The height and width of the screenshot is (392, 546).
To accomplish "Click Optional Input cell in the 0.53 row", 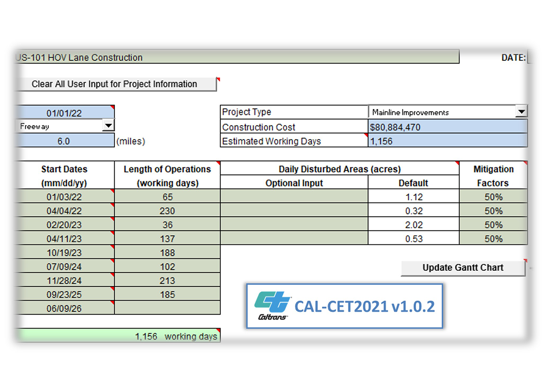I will coord(294,239).
